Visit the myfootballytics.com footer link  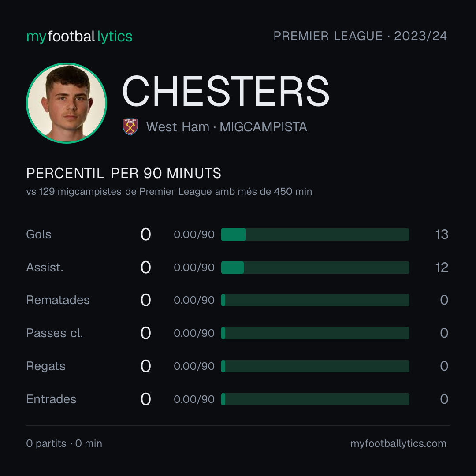pos(398,443)
